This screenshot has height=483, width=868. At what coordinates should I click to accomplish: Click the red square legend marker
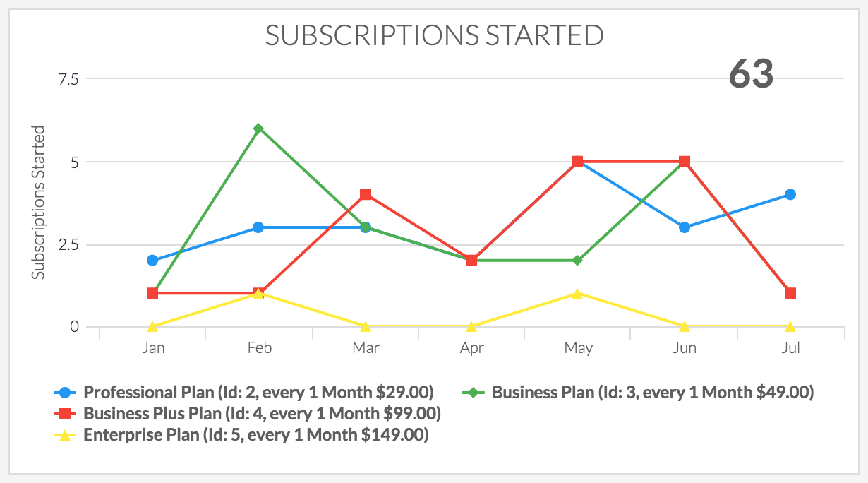click(x=65, y=413)
